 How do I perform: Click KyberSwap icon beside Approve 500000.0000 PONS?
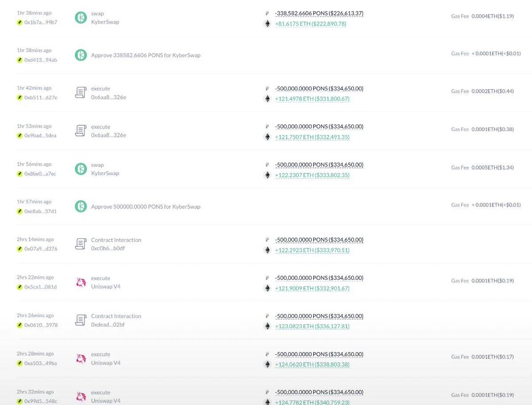point(81,206)
